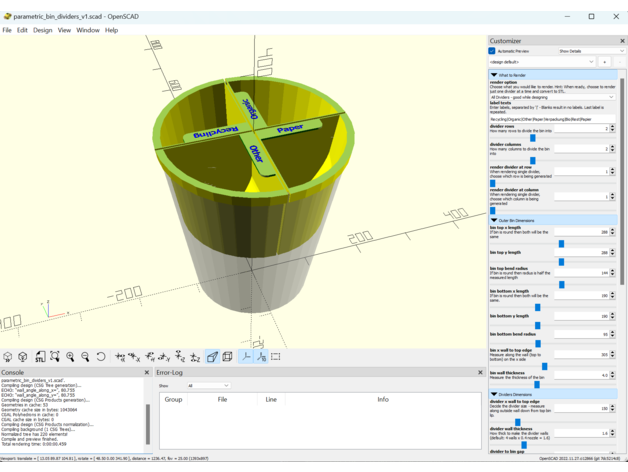Open the Design menu
Image resolution: width=628 pixels, height=472 pixels.
tap(42, 30)
